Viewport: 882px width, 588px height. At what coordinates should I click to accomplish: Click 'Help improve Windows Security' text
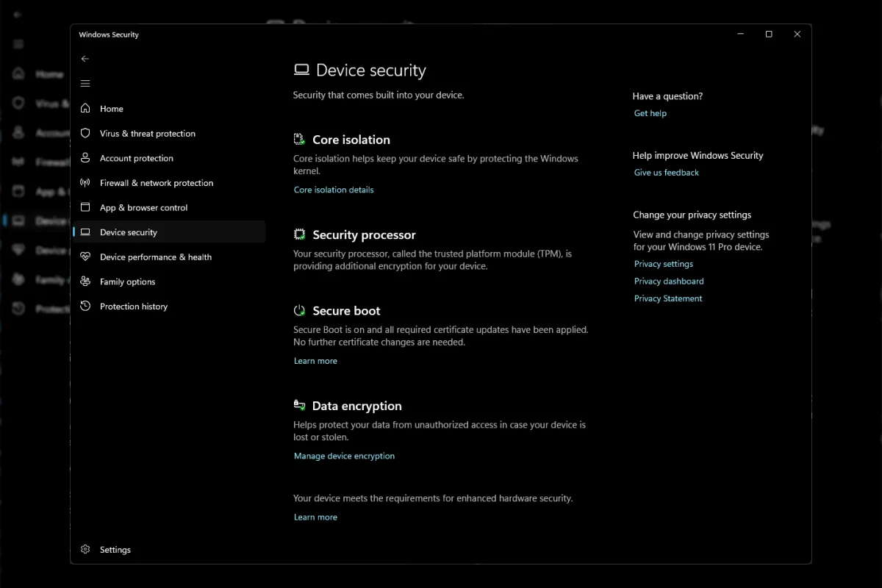pyautogui.click(x=698, y=156)
